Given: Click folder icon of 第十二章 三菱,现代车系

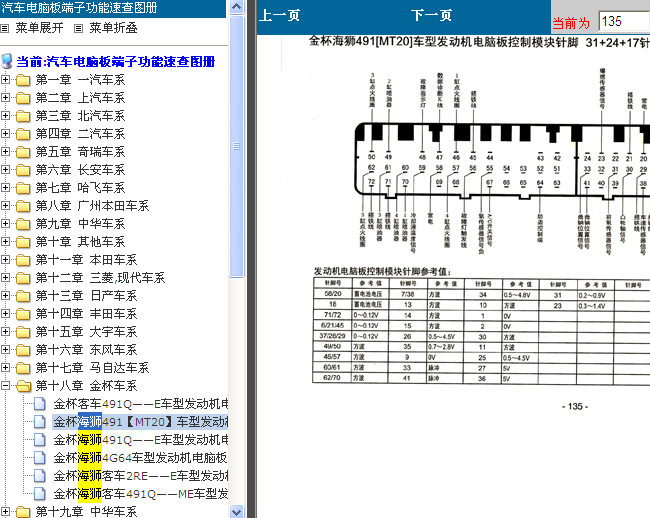Looking at the screenshot, I should [x=23, y=278].
